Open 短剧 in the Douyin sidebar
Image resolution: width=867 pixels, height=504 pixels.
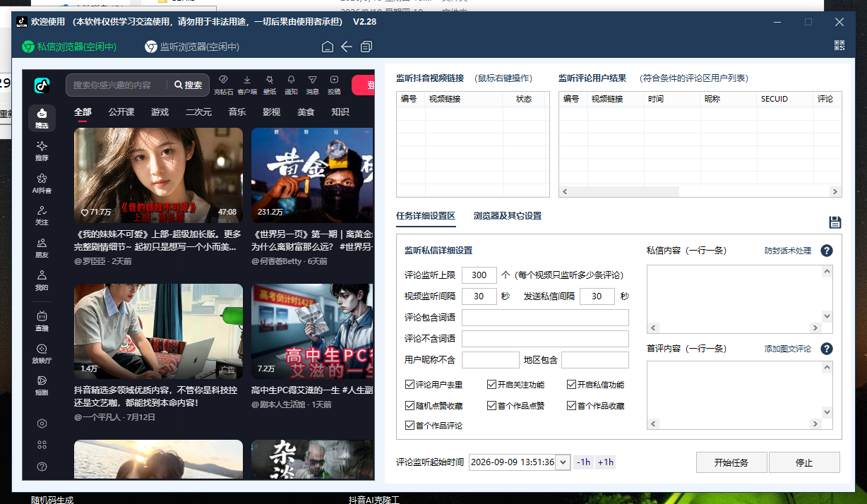42,385
